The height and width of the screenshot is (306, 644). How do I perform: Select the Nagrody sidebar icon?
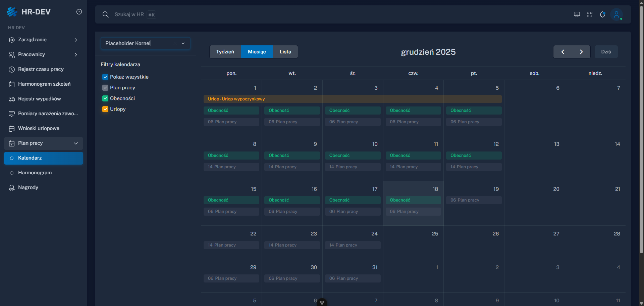[12, 187]
